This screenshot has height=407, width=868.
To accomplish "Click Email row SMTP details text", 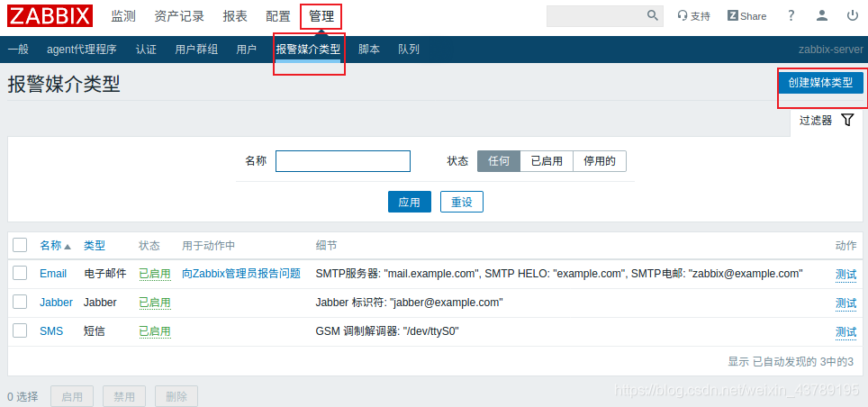I will (x=559, y=274).
